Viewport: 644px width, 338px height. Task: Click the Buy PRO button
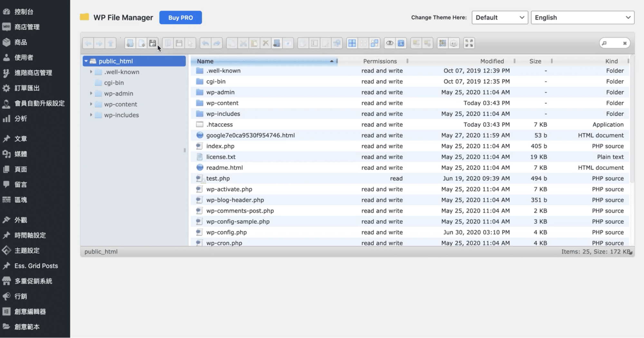tap(180, 17)
